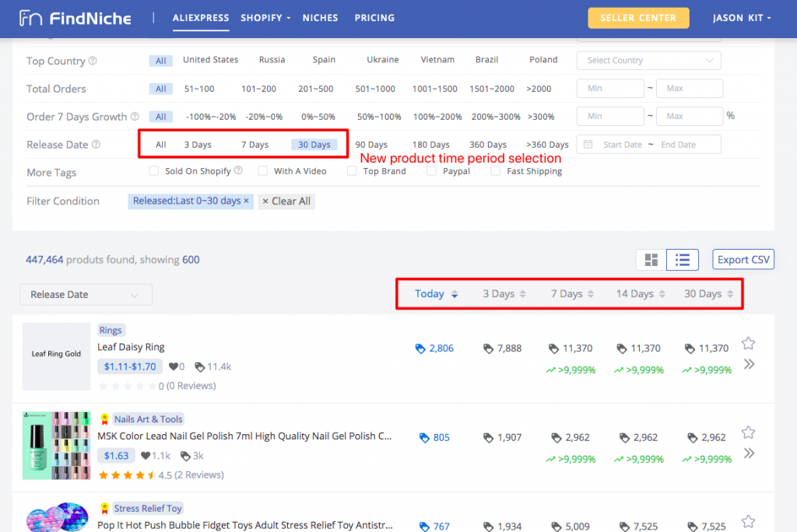
Task: Click the FindNiche logo icon
Action: (30, 19)
